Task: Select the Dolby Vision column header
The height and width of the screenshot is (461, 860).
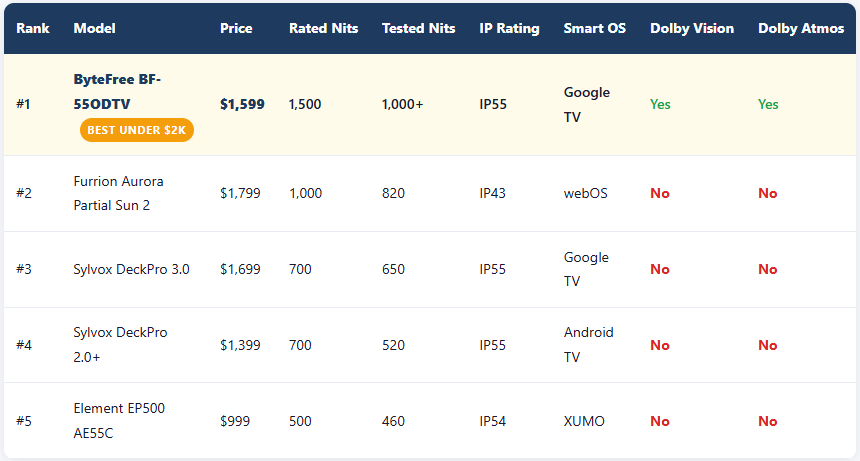Action: click(691, 28)
